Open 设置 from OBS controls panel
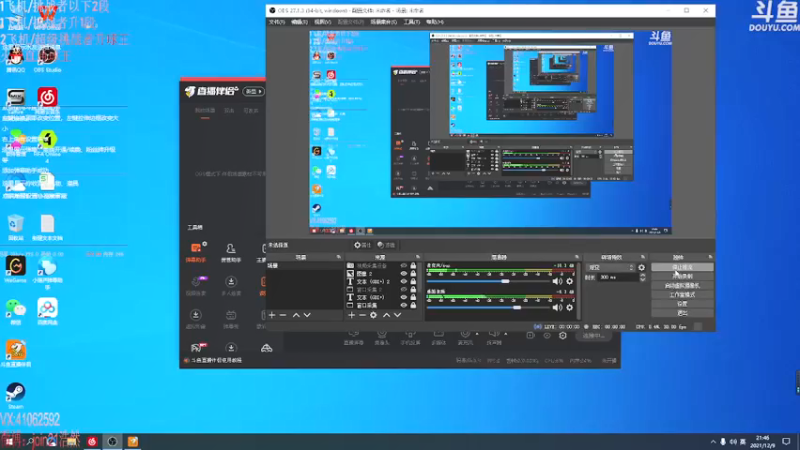This screenshot has width=800, height=450. point(682,304)
